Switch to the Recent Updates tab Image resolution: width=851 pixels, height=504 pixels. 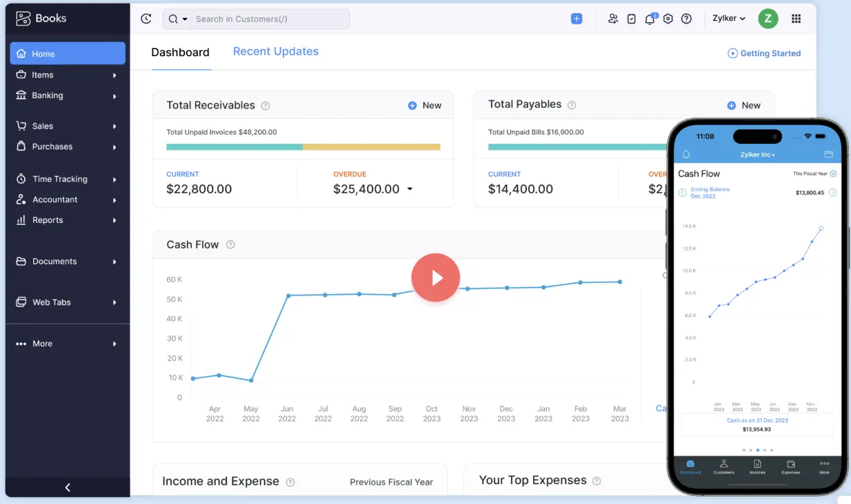(276, 51)
